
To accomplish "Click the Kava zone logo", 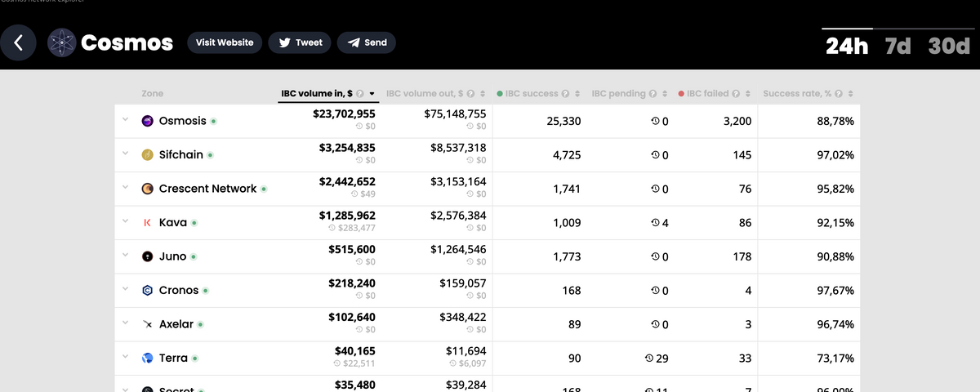I will pos(148,222).
